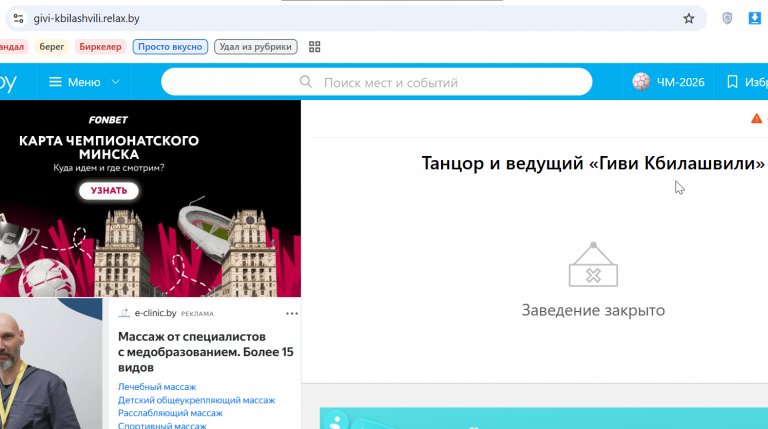
Task: Open the blue downloads arrow icon
Action: click(754, 19)
